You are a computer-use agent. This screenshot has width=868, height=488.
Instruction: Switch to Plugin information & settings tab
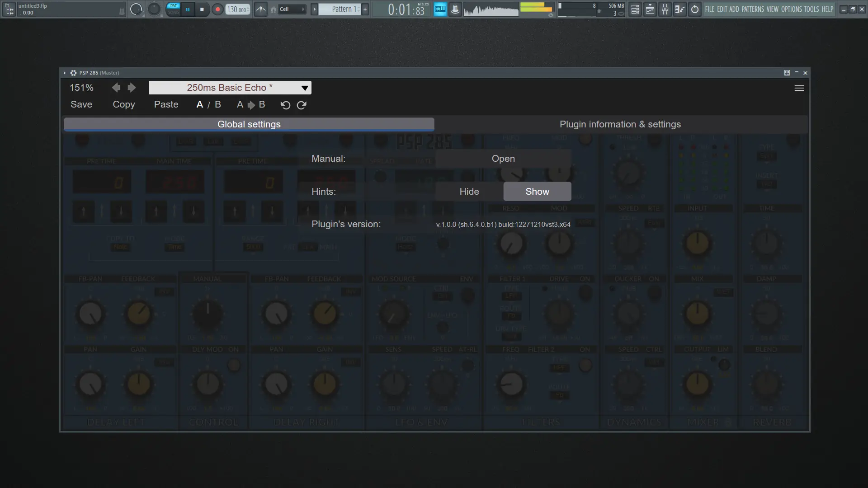(620, 124)
